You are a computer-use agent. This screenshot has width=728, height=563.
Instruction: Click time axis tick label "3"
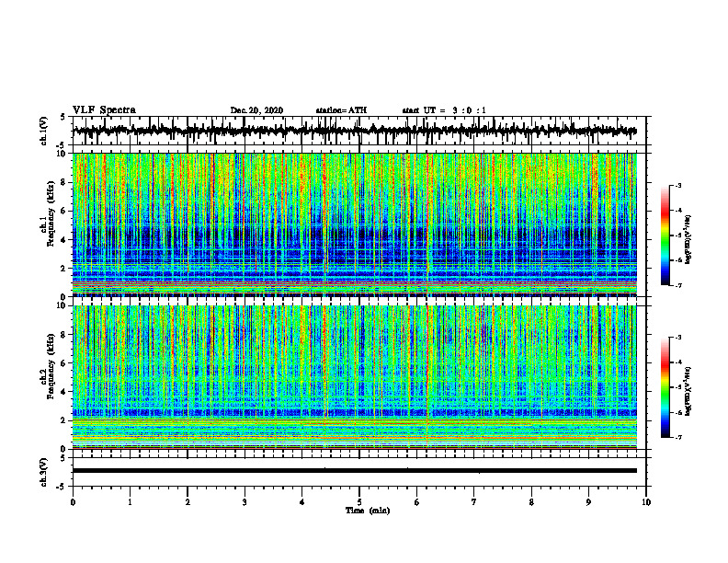tap(245, 502)
